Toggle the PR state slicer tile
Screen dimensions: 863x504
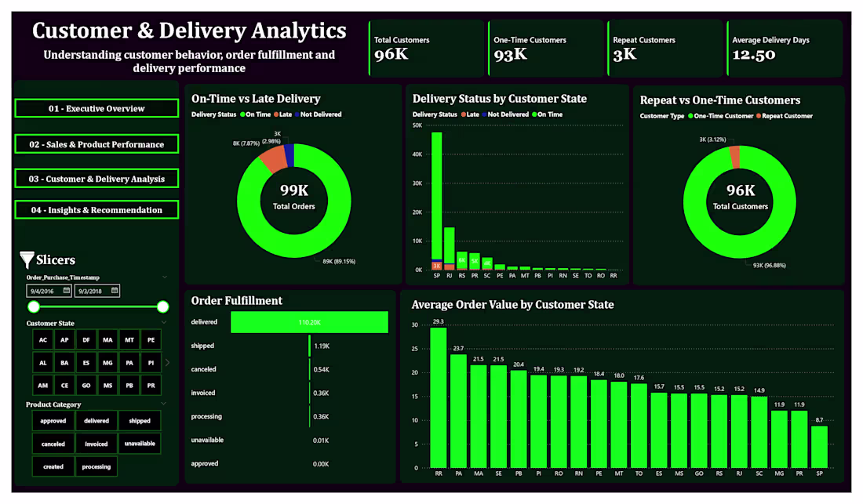(x=151, y=386)
